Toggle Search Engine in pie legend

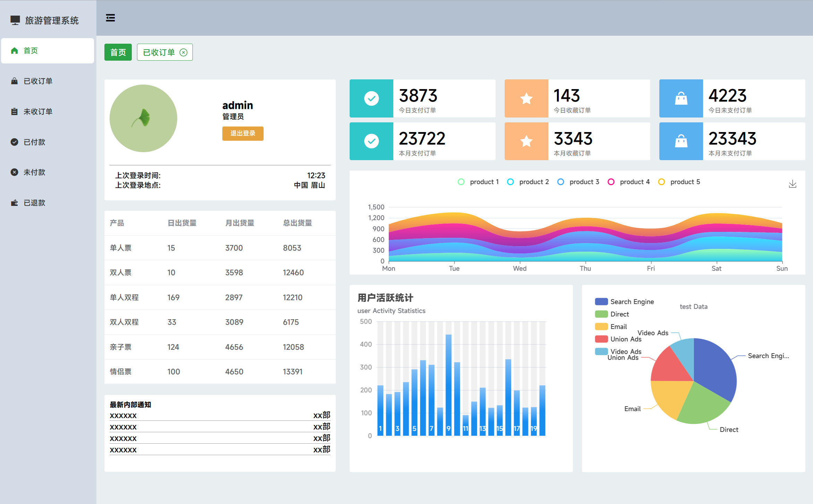pos(624,302)
